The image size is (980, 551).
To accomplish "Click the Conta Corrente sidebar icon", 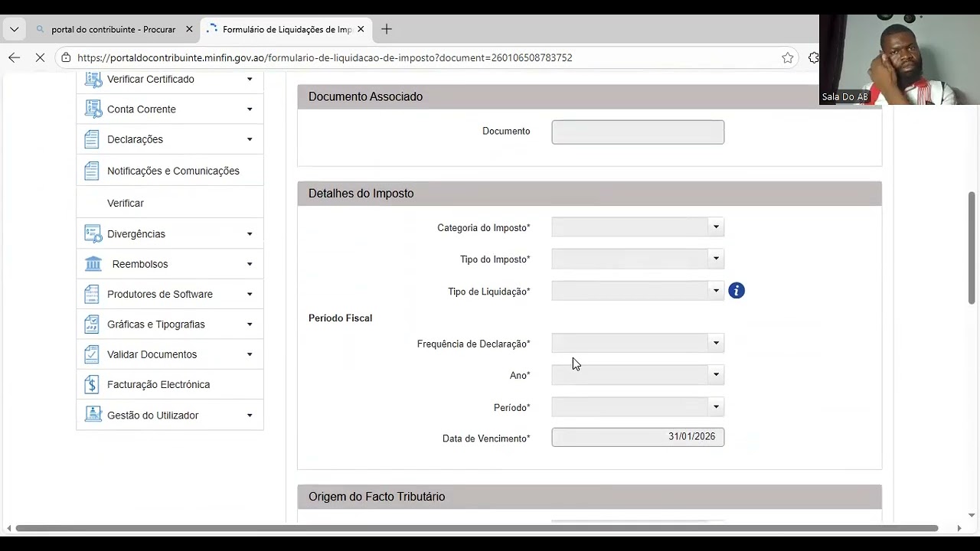I will pos(93,109).
